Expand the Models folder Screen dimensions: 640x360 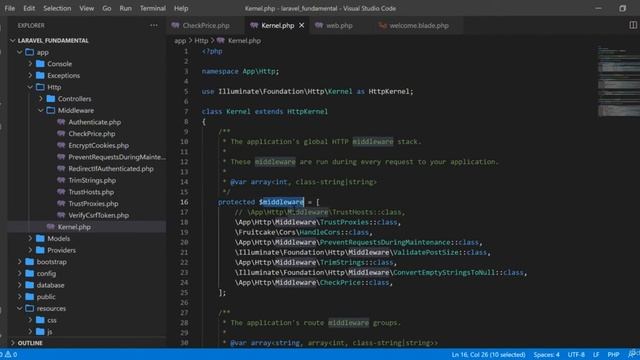[30, 238]
